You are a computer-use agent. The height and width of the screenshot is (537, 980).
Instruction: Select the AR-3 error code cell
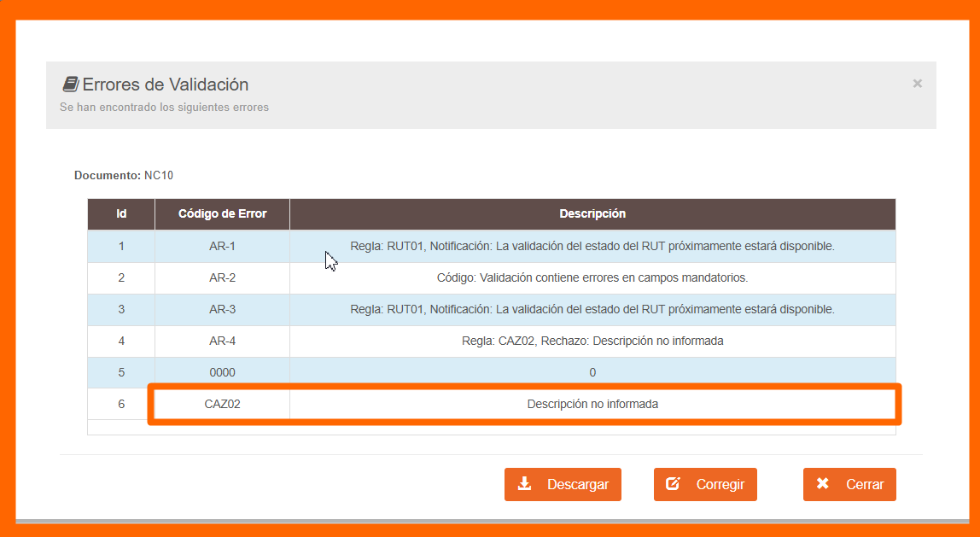point(222,309)
